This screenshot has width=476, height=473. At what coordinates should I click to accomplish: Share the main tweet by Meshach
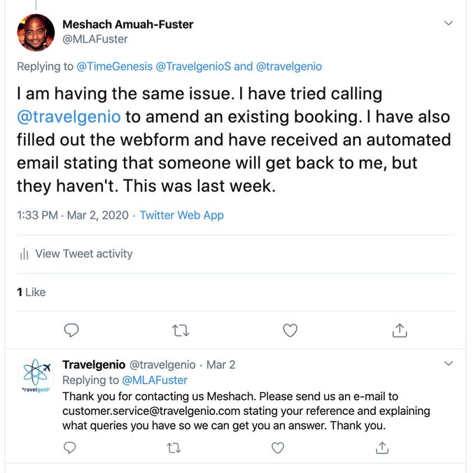point(399,330)
